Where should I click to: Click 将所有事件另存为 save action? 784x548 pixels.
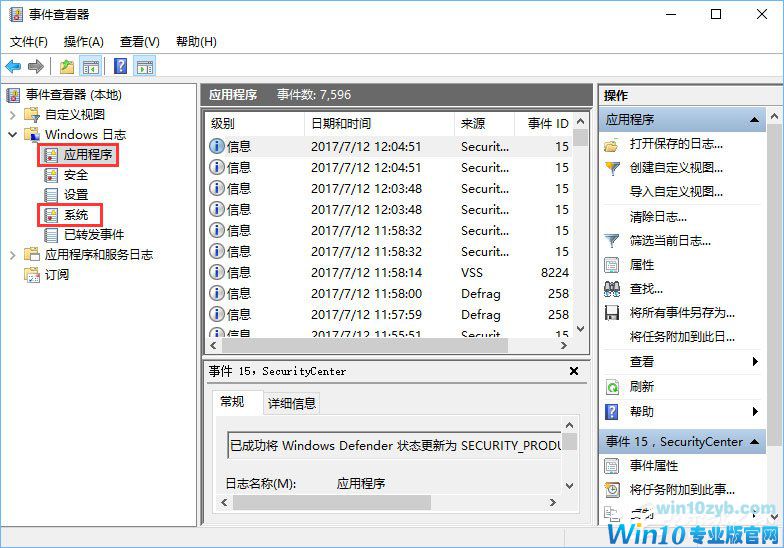coord(682,313)
